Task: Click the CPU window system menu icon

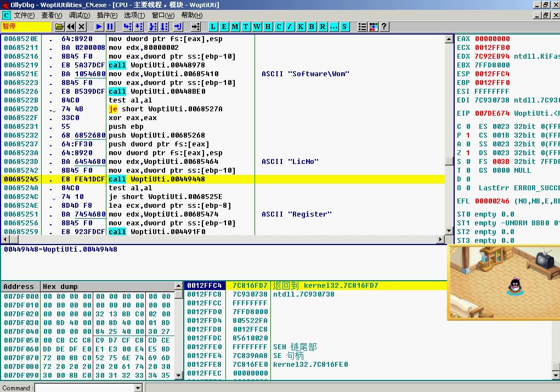Action: [7, 15]
